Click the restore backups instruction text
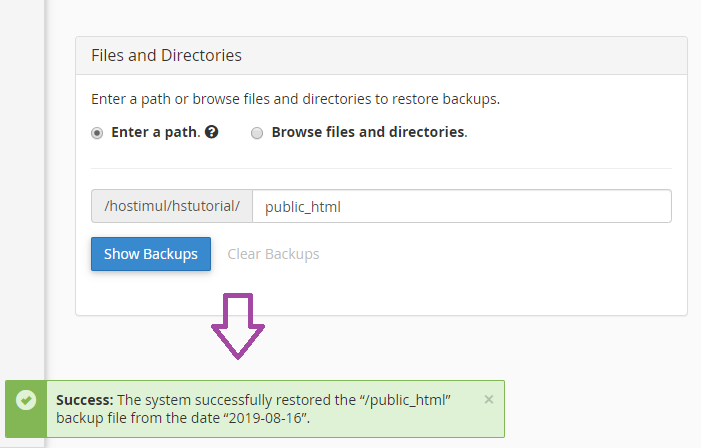The height and width of the screenshot is (448, 701). point(295,99)
